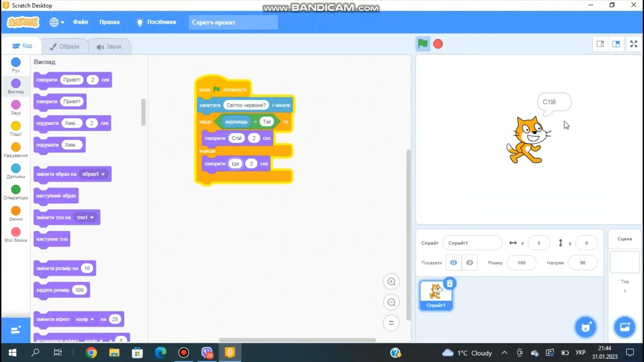Image resolution: width=644 pixels, height=362 pixels.
Task: Open Посібники tutorials
Action: [156, 22]
